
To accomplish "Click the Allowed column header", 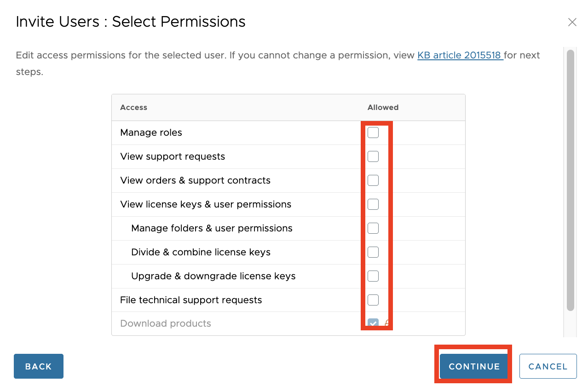I will (383, 107).
